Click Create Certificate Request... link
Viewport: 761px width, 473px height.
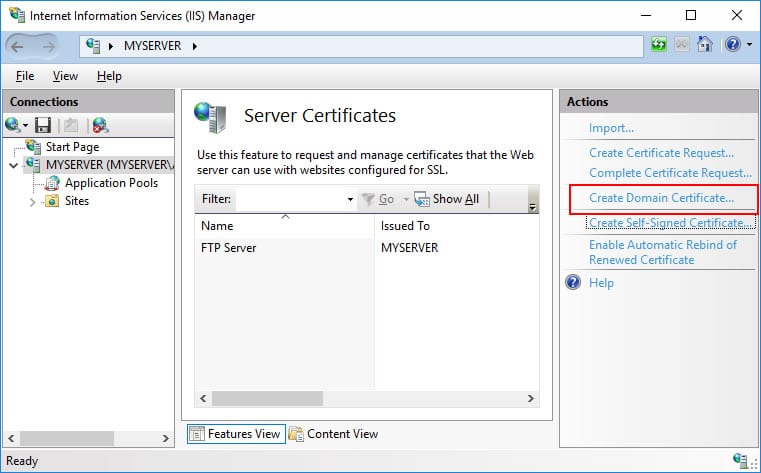(x=662, y=153)
